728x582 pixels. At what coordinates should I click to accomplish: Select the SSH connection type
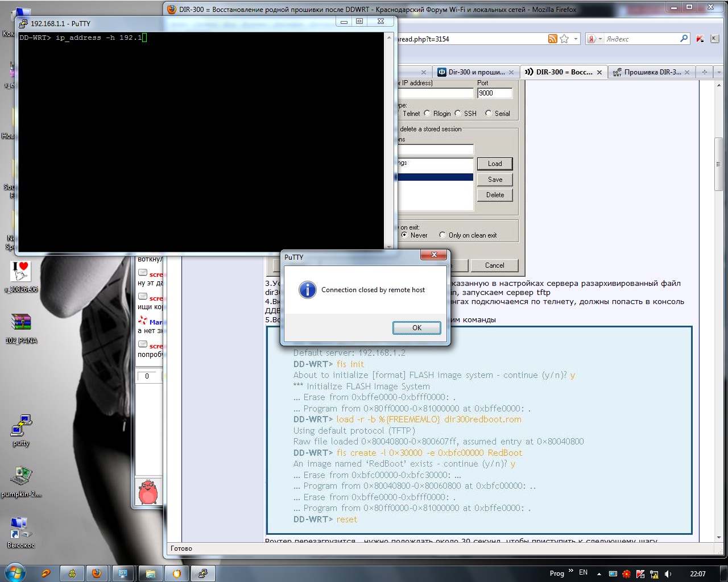click(x=458, y=114)
